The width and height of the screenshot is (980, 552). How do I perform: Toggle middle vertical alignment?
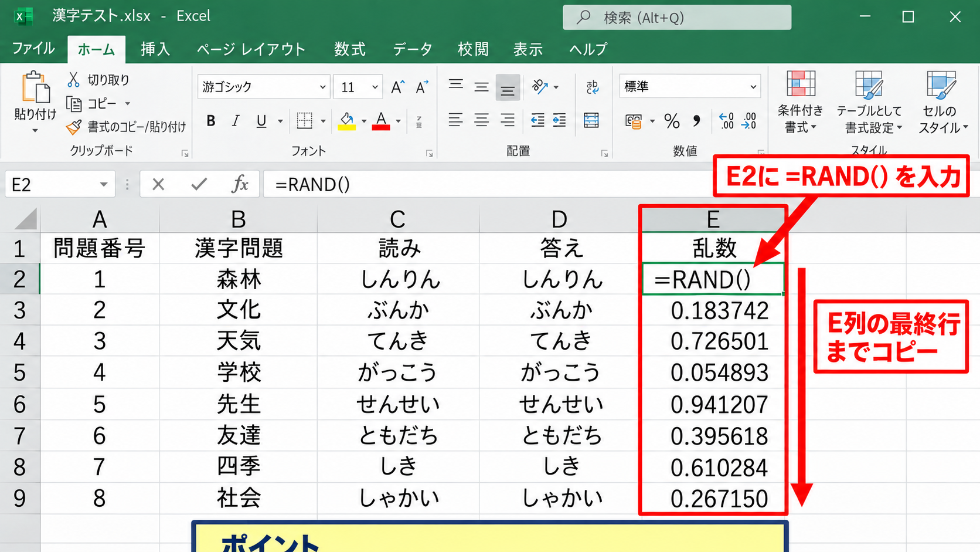[x=482, y=87]
